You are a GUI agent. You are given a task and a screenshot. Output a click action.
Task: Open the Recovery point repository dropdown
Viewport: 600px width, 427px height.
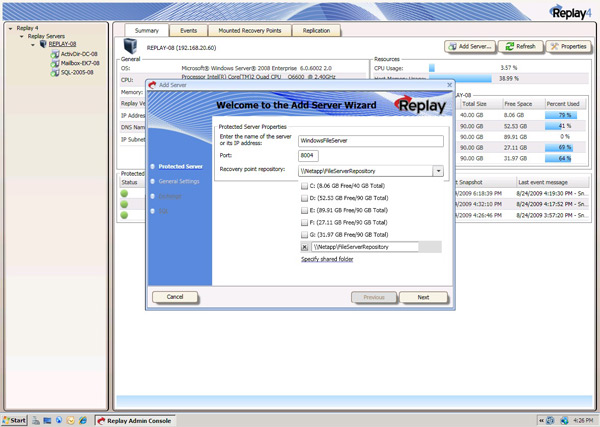437,171
